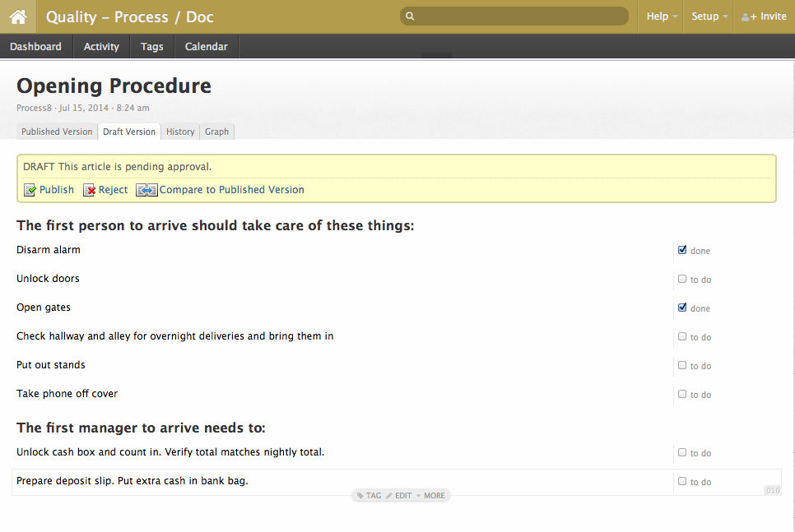Open the MORE dropdown under last item
The width and height of the screenshot is (795, 532).
click(432, 496)
